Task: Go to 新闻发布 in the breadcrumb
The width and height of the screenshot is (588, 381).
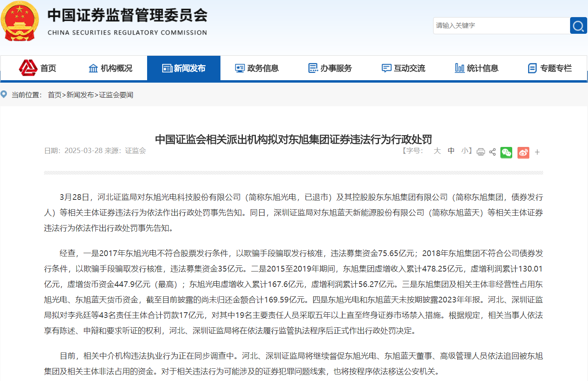Action: [x=80, y=95]
